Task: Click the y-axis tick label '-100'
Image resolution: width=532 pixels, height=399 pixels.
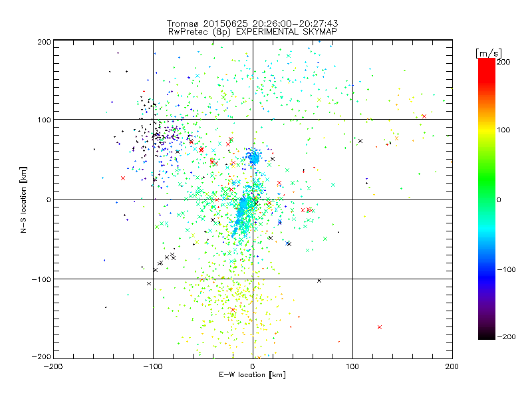Action: click(41, 279)
